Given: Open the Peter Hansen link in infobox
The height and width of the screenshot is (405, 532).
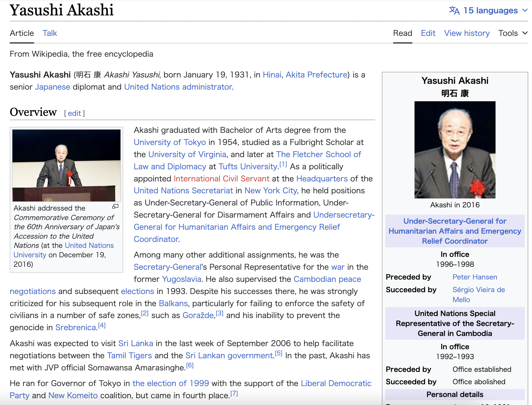Looking at the screenshot, I should 475,277.
